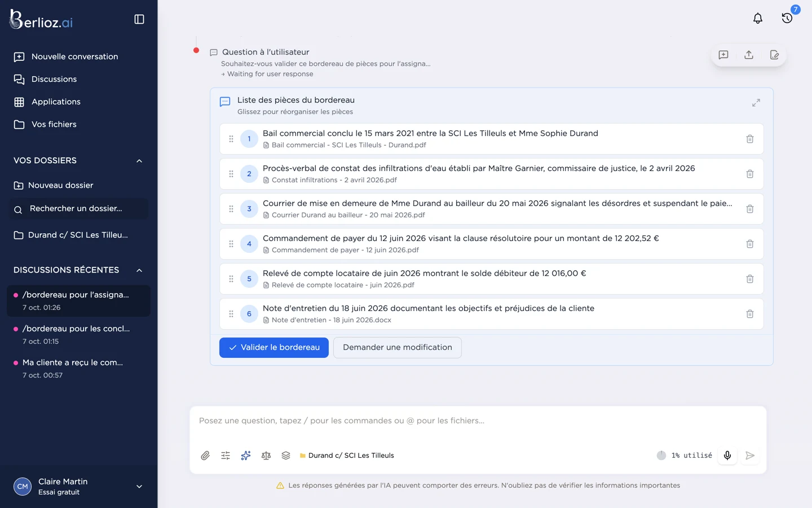Attach a file with the paperclip icon
This screenshot has width=812, height=508.
coord(205,456)
